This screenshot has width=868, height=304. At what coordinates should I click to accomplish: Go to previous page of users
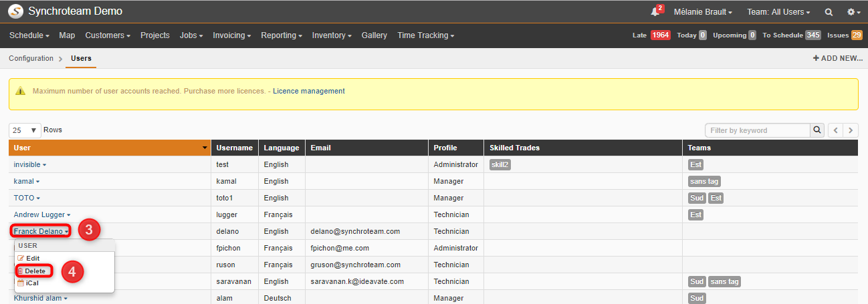click(x=835, y=130)
